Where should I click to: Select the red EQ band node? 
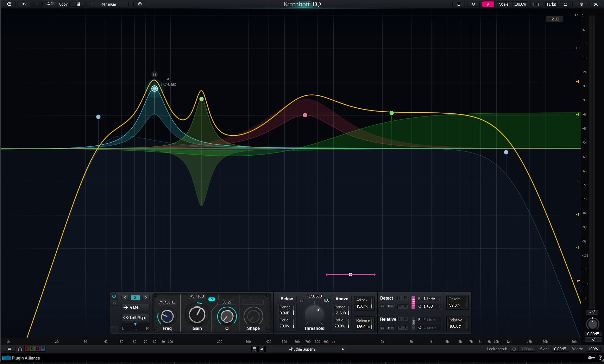tap(305, 115)
